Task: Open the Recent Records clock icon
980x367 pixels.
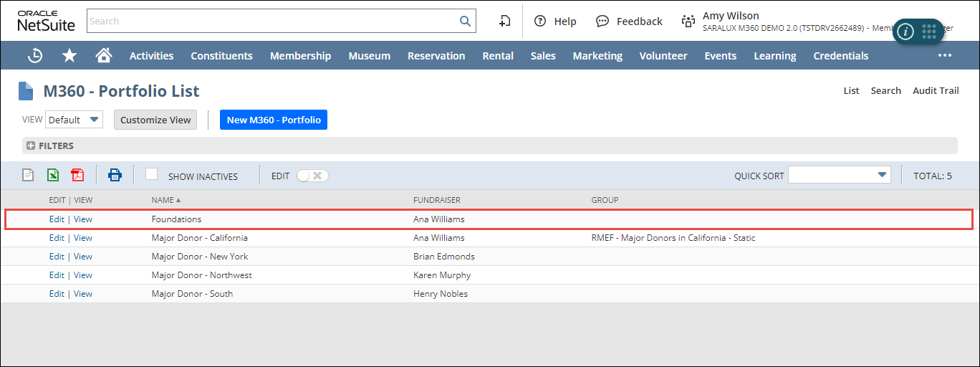Action: pos(35,56)
